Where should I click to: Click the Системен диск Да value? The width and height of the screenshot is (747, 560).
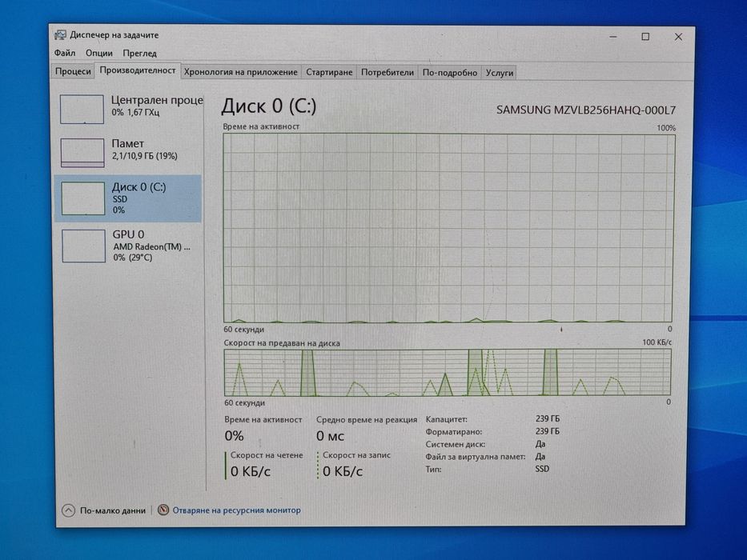[x=540, y=444]
